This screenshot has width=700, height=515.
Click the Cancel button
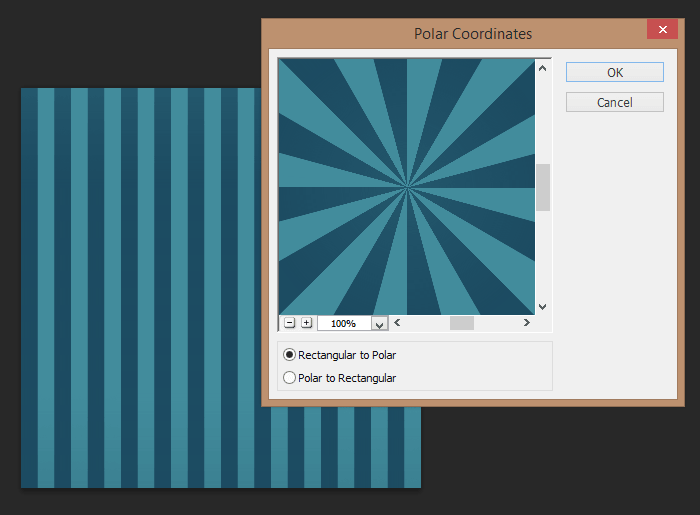(615, 102)
